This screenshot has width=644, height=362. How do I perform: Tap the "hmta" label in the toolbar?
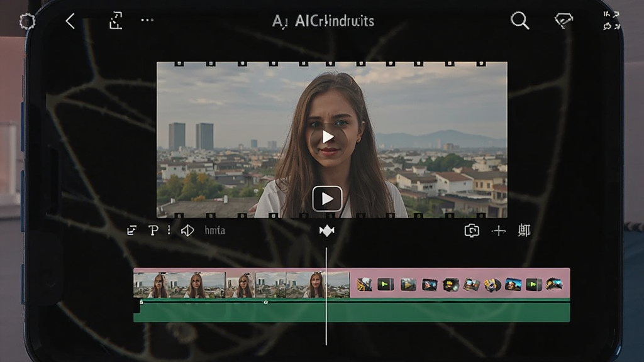coord(215,230)
